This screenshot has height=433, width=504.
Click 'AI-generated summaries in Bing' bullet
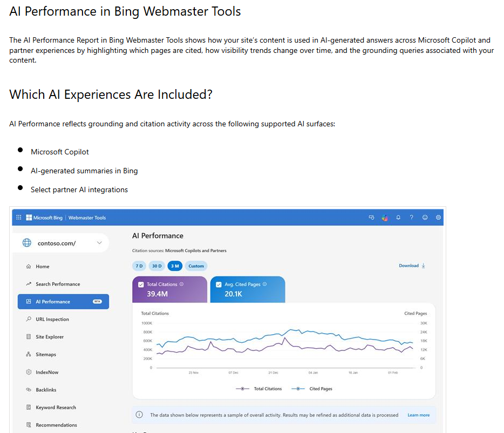(x=84, y=171)
